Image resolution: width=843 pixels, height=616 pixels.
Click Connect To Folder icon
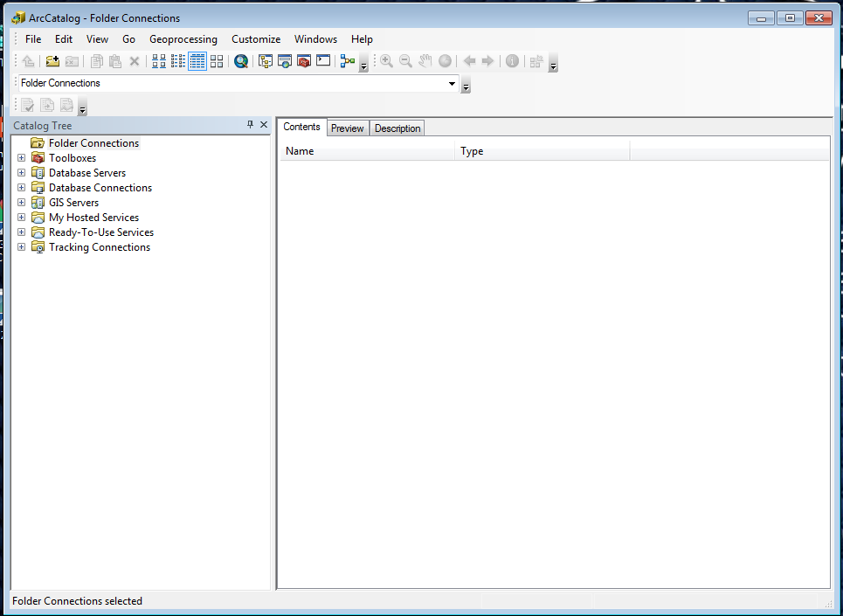click(52, 61)
